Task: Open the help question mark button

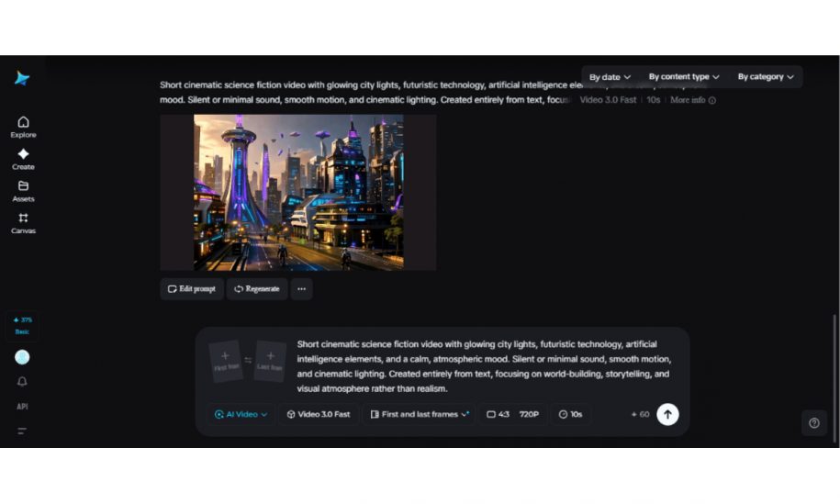Action: (x=813, y=423)
